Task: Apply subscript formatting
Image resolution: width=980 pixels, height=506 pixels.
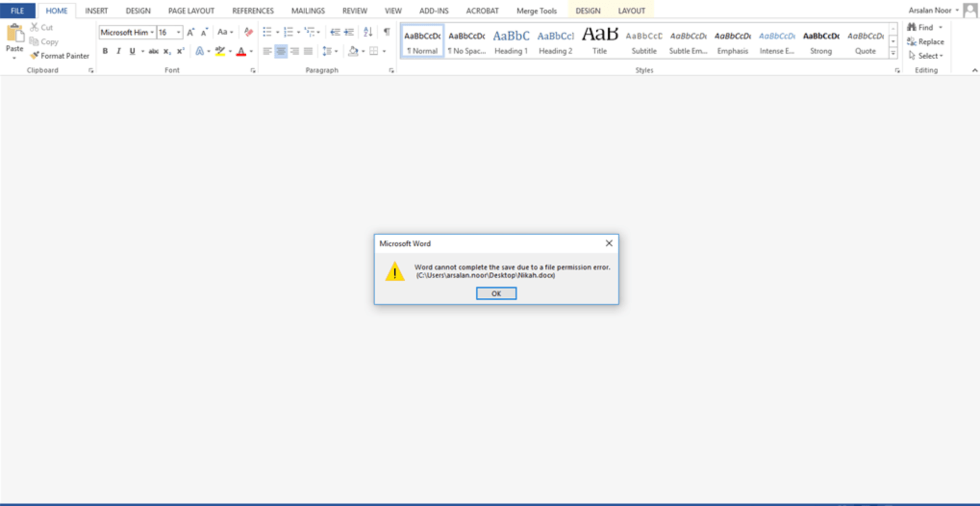Action: point(167,51)
